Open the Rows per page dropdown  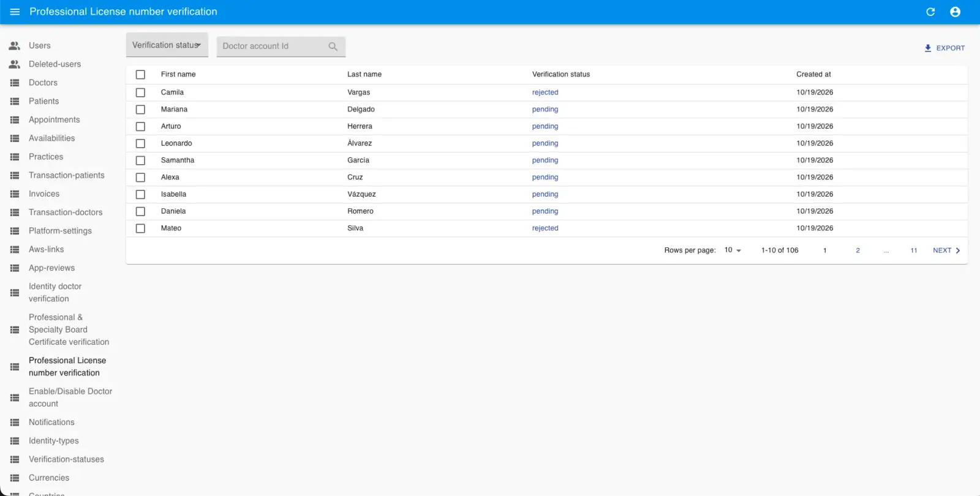click(x=733, y=250)
